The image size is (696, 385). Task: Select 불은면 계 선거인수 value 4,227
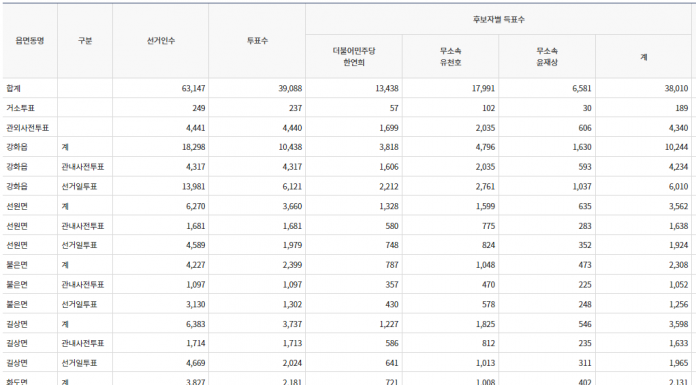pyautogui.click(x=195, y=265)
